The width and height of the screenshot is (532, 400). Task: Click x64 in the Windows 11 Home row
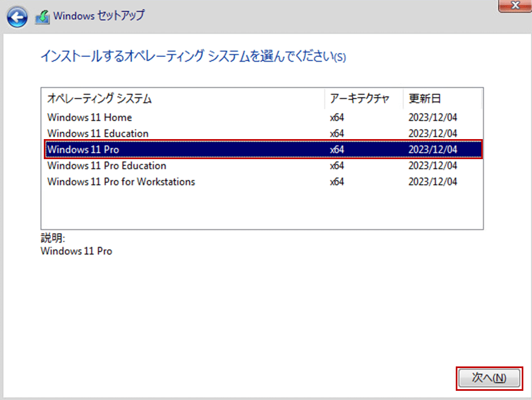(337, 117)
